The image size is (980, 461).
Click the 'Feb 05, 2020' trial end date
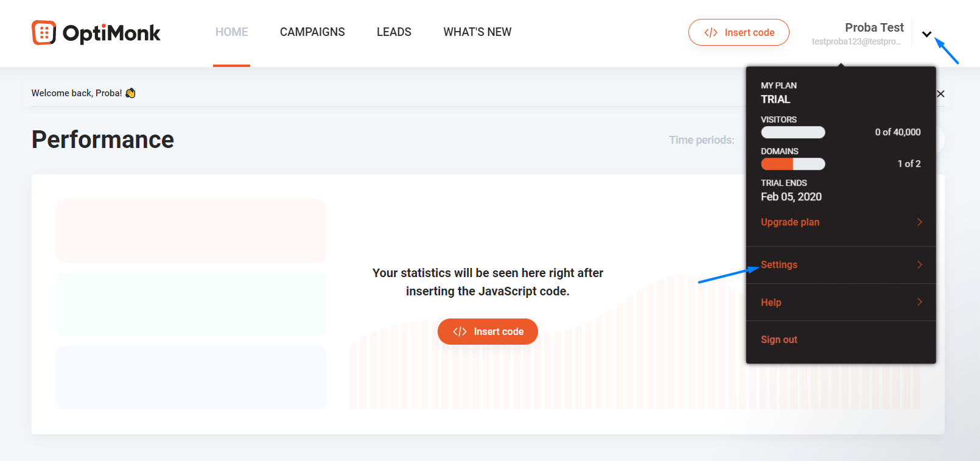click(x=791, y=197)
